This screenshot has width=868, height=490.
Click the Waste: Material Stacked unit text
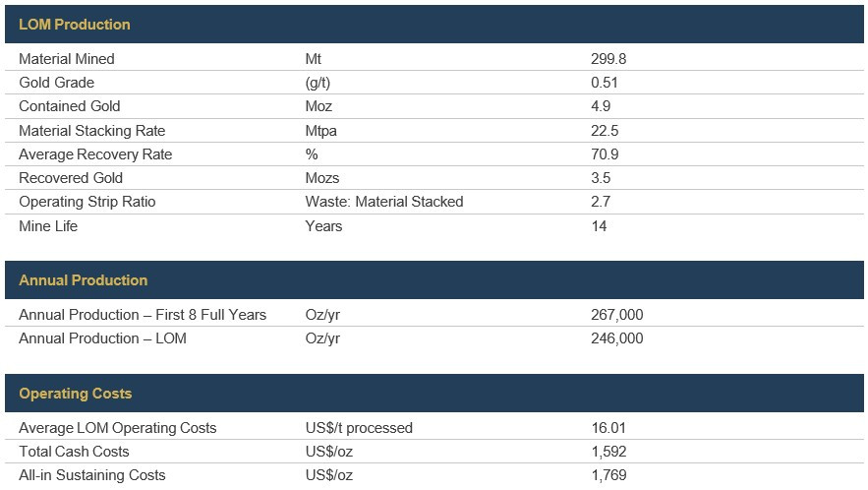click(x=384, y=202)
